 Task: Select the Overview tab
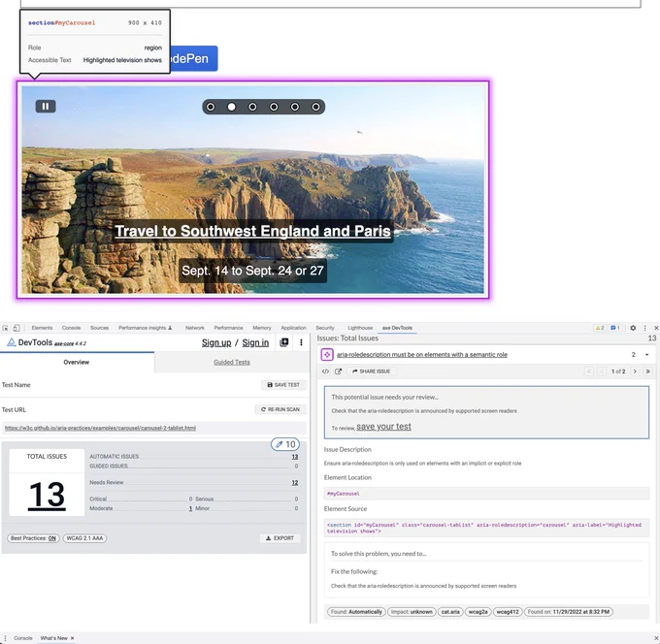[x=76, y=362]
